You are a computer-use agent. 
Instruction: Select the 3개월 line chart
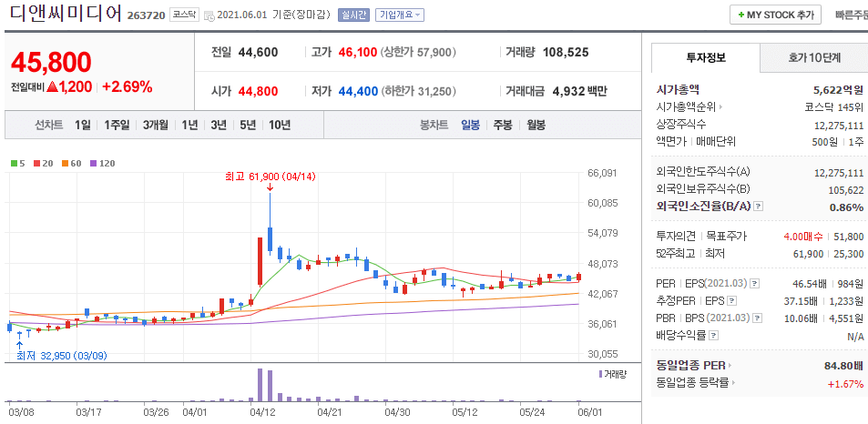156,125
